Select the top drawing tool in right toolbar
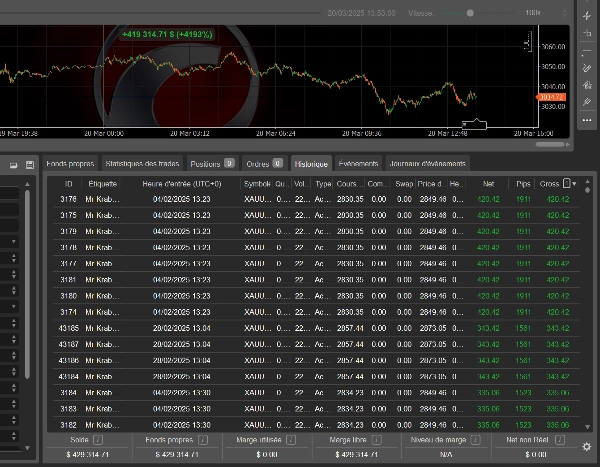This screenshot has height=467, width=600. coord(587,16)
